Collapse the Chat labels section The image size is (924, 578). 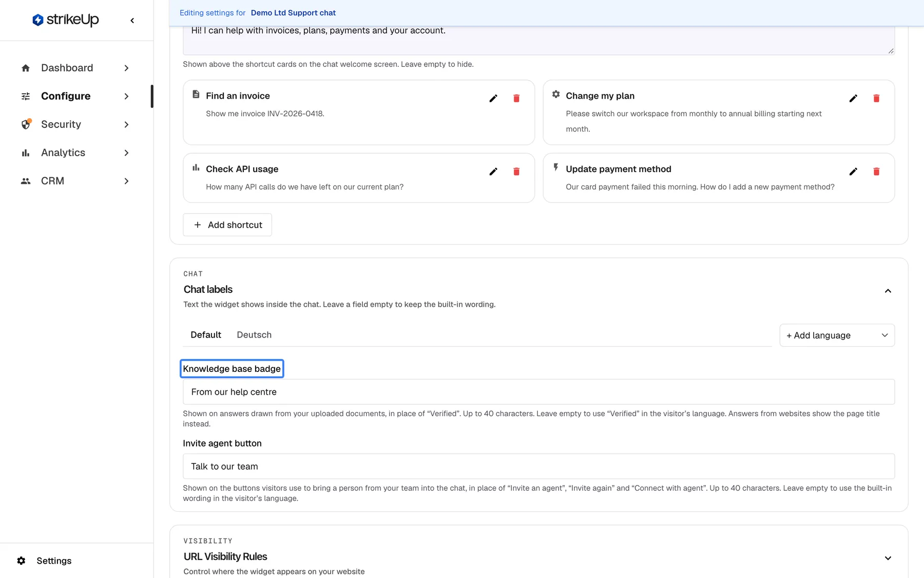(x=888, y=291)
